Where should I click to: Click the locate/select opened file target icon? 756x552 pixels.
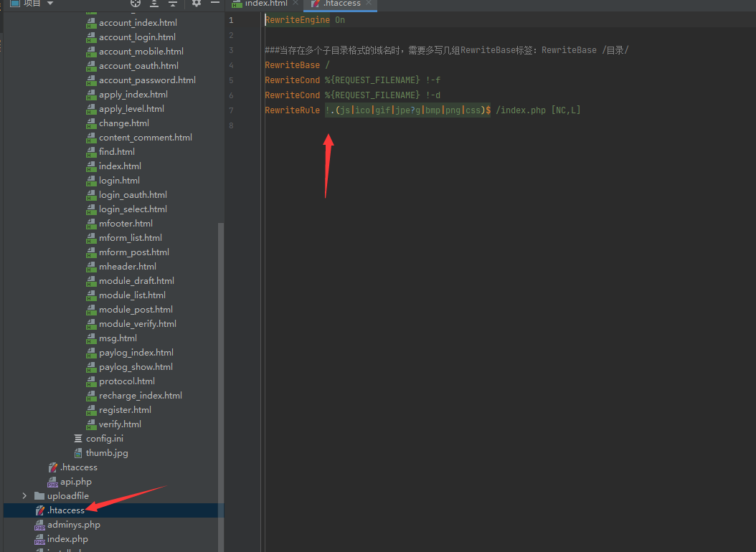coord(135,4)
